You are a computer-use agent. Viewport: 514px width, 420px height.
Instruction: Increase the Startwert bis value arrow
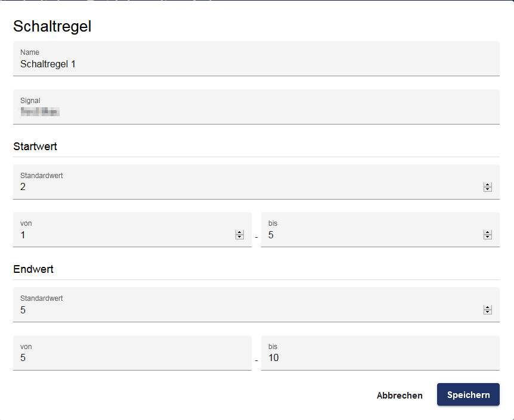click(487, 232)
